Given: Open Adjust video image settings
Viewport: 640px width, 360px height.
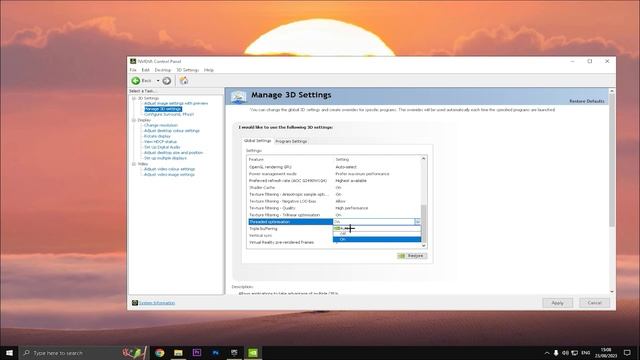Looking at the screenshot, I should pyautogui.click(x=169, y=175).
